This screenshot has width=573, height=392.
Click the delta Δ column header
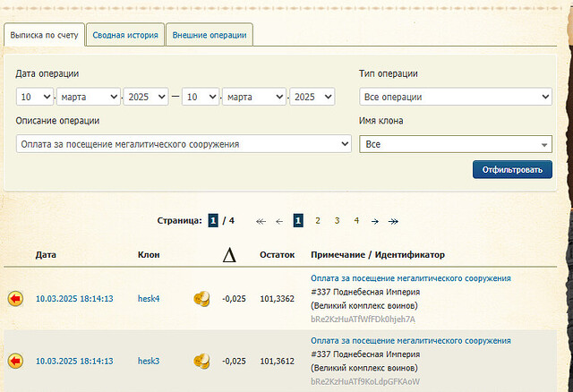click(x=229, y=255)
